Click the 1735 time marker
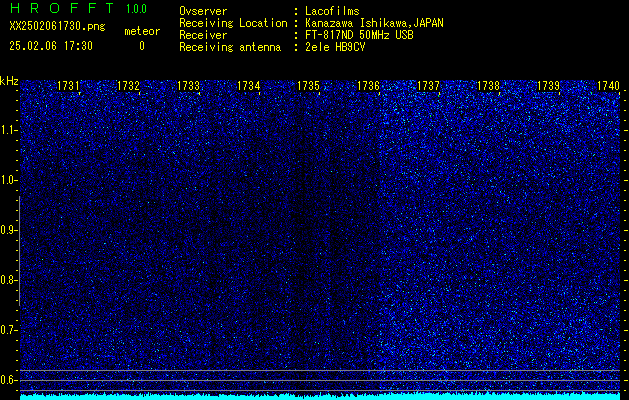629x400 pixels. [x=308, y=86]
